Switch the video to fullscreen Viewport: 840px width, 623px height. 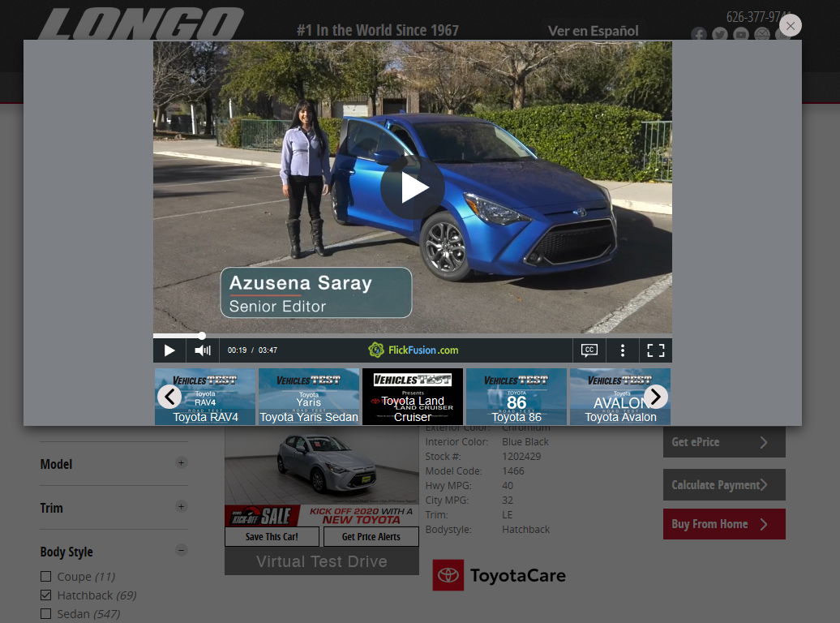click(656, 350)
